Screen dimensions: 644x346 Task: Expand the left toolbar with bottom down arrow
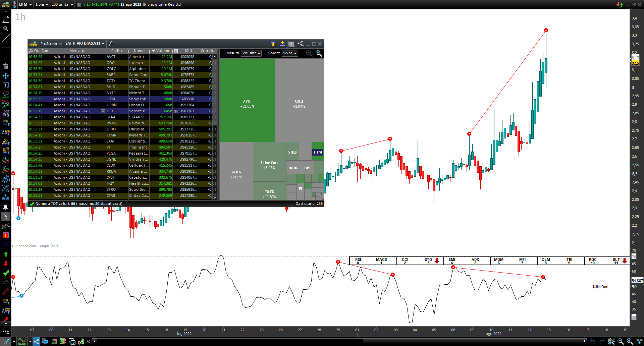click(6, 324)
